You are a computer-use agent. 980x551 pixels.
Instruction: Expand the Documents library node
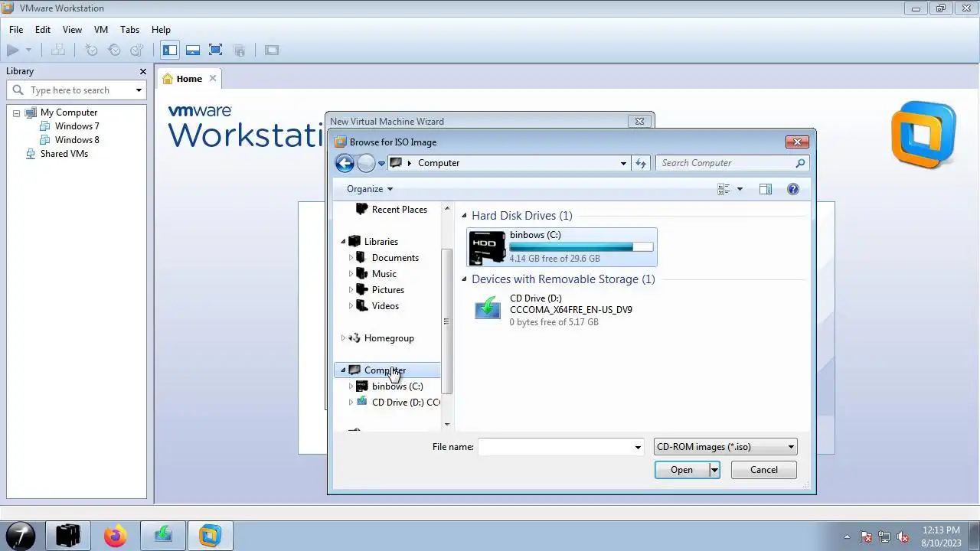(x=351, y=258)
